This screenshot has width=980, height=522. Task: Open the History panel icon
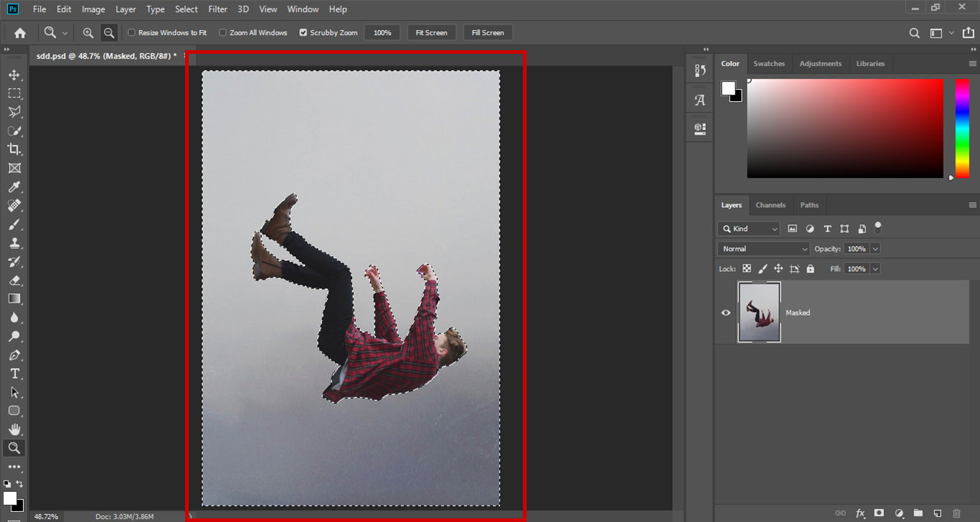click(x=700, y=70)
